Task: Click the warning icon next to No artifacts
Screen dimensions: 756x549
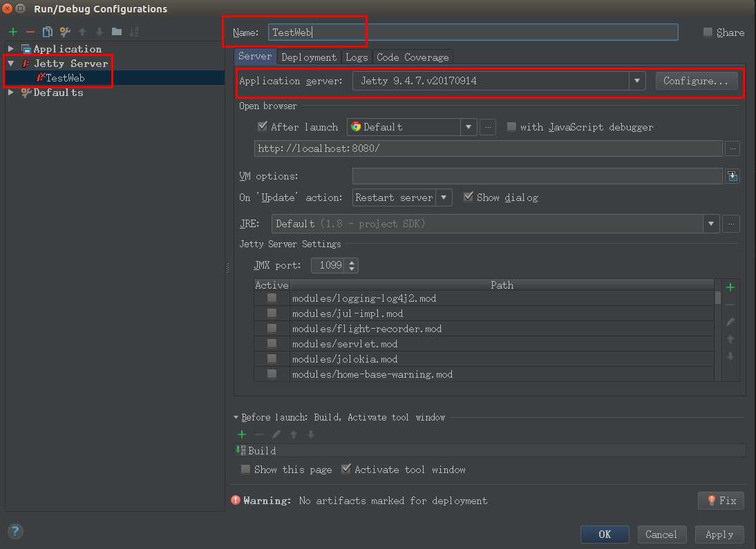Action: (236, 501)
